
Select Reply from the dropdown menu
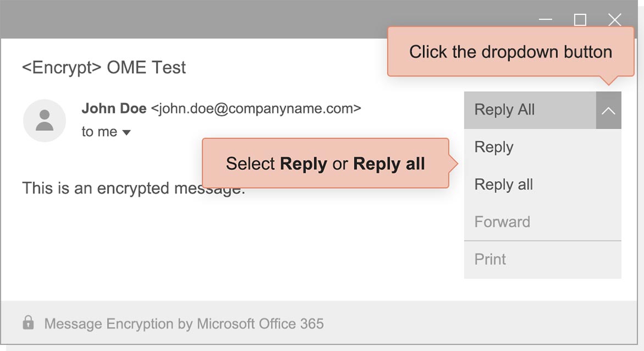(x=493, y=147)
